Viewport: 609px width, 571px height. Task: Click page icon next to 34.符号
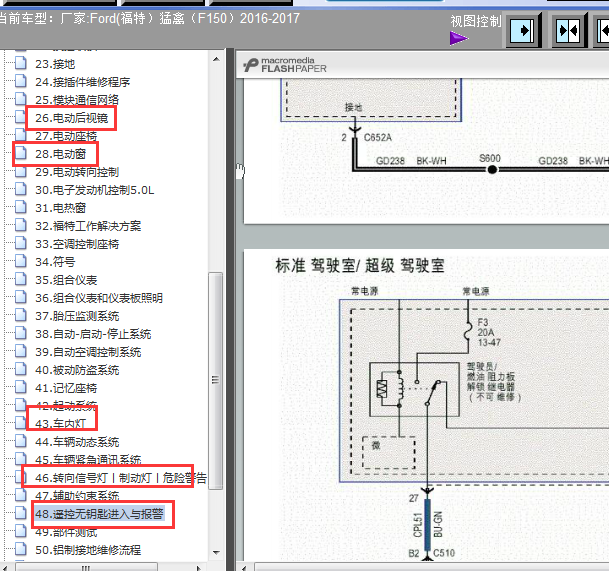21,261
